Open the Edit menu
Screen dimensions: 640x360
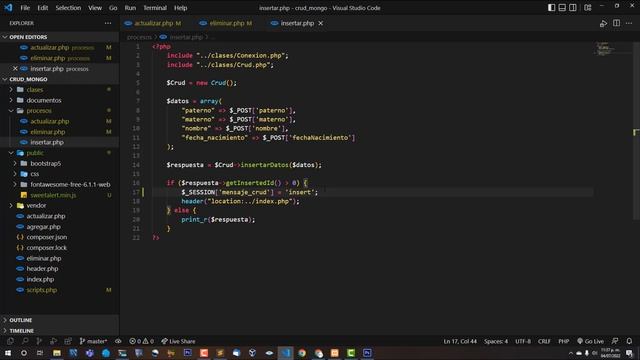tap(42, 8)
